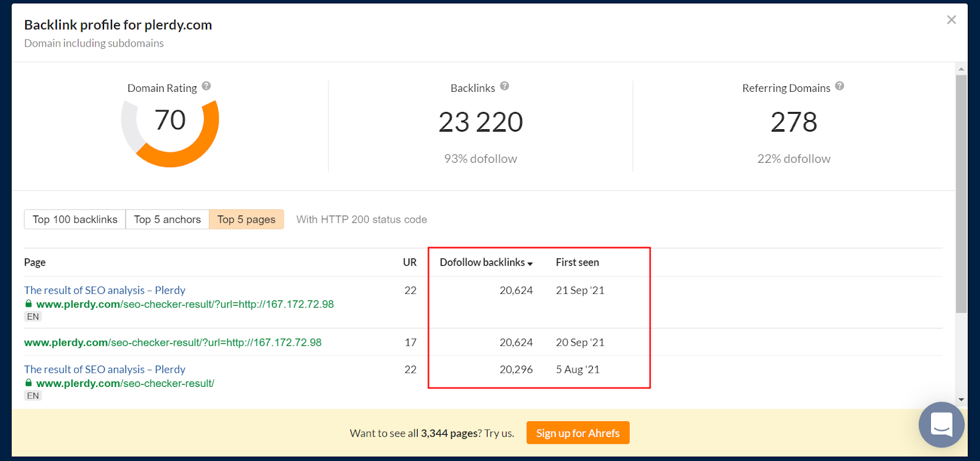This screenshot has height=461, width=980.
Task: Open help icon next to Referring Domains
Action: click(x=840, y=86)
